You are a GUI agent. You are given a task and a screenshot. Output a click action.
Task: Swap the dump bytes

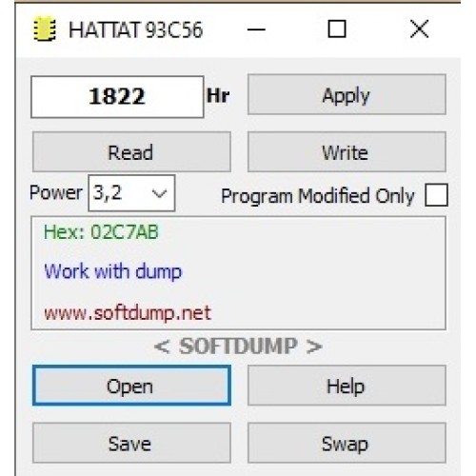(347, 443)
